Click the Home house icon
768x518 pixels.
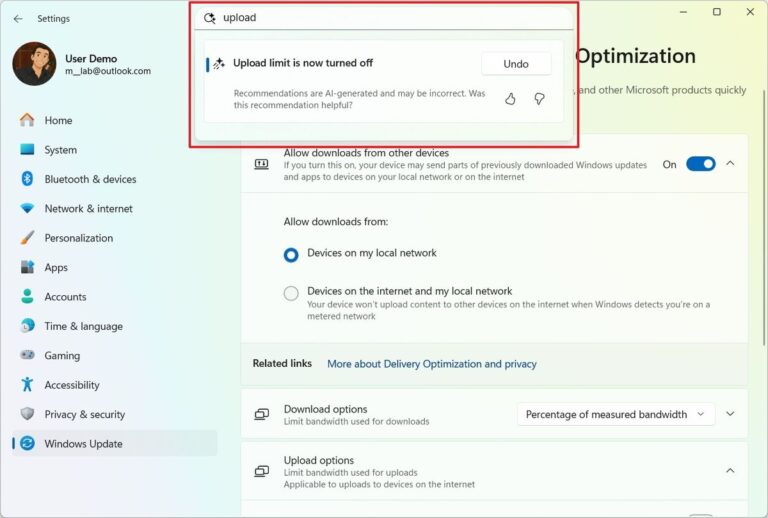click(27, 120)
